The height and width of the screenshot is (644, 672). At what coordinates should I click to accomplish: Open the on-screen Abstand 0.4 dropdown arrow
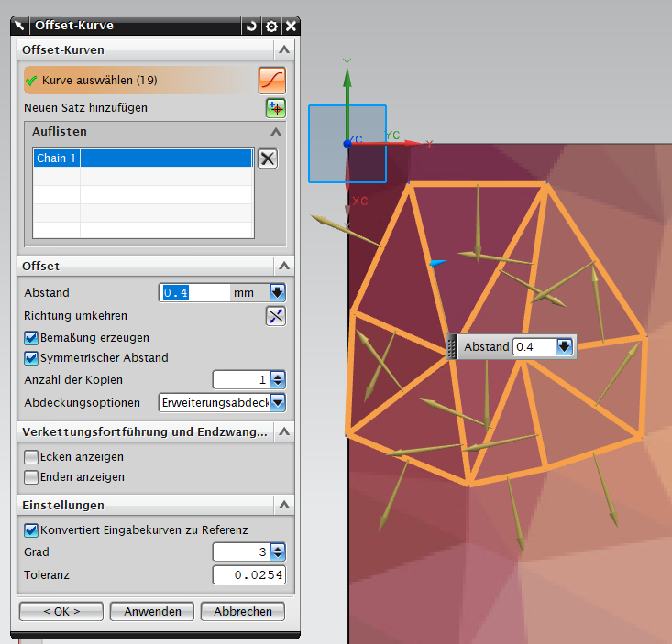point(565,347)
